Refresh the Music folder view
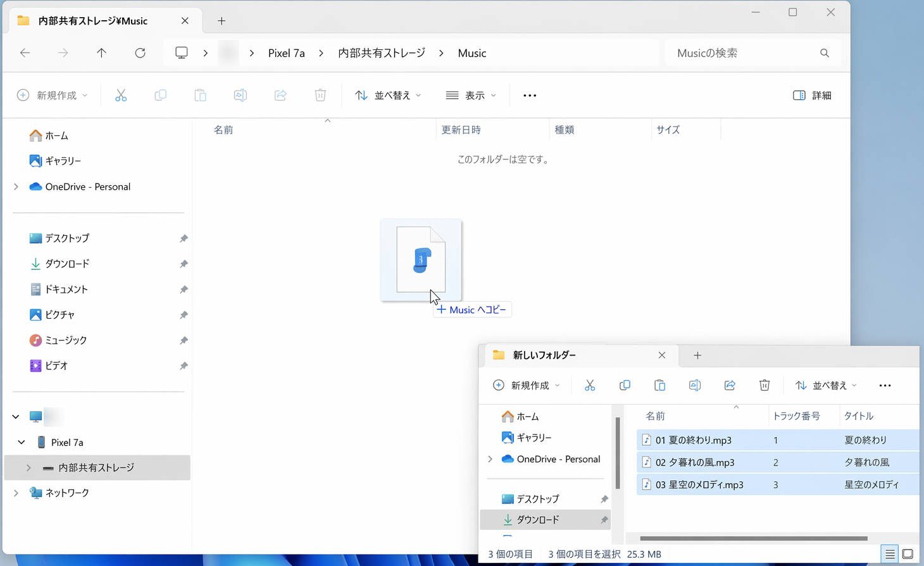Image resolution: width=924 pixels, height=566 pixels. [x=140, y=53]
